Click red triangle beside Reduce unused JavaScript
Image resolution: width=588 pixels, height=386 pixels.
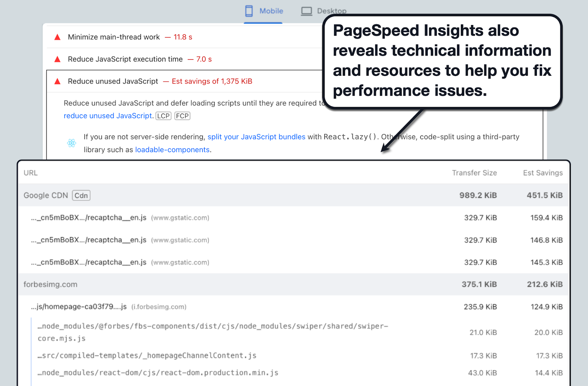point(57,81)
